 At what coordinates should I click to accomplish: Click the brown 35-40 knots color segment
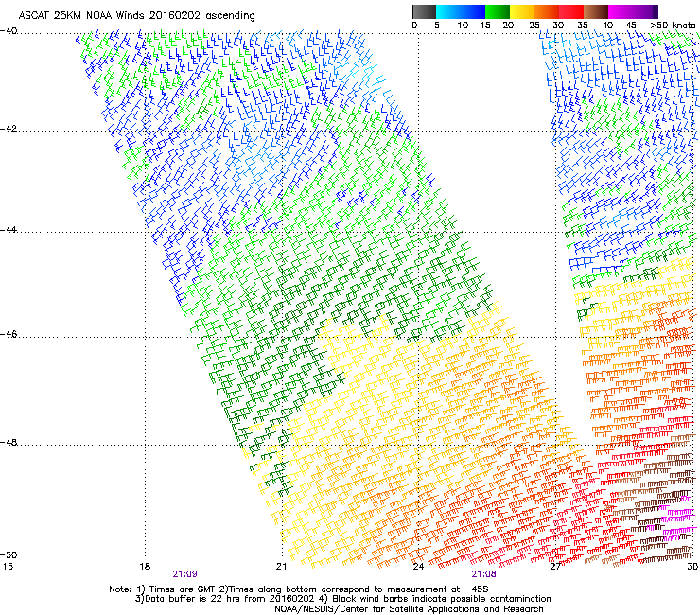(x=596, y=11)
